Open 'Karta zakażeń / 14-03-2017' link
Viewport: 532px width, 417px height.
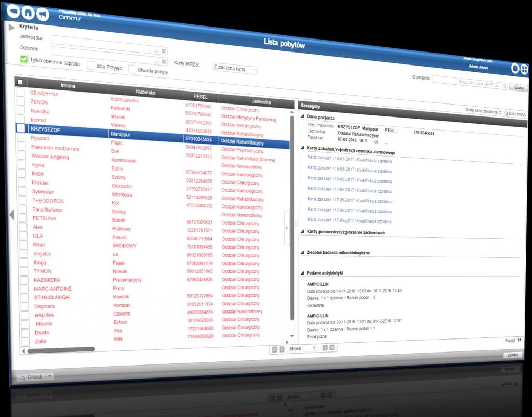pos(350,159)
